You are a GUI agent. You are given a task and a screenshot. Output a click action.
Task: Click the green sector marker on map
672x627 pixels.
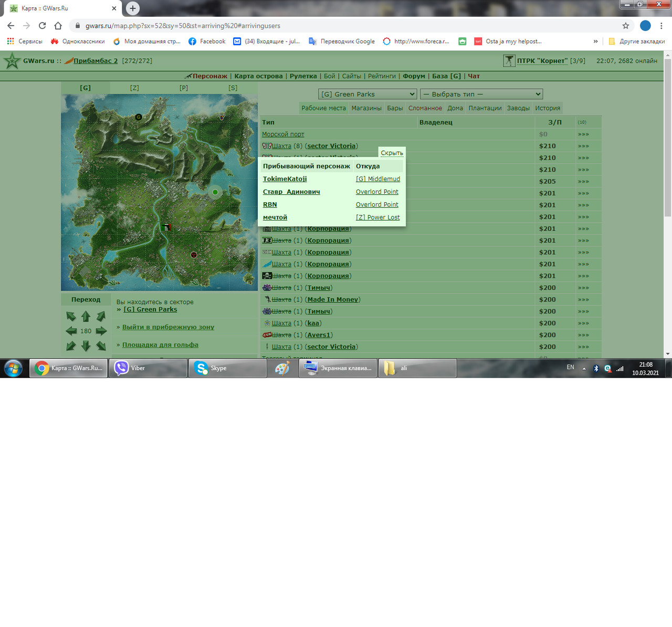coord(215,192)
